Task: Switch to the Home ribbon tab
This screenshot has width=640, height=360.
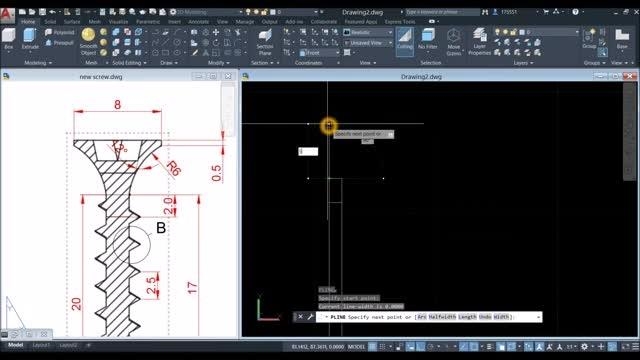Action: [x=28, y=21]
